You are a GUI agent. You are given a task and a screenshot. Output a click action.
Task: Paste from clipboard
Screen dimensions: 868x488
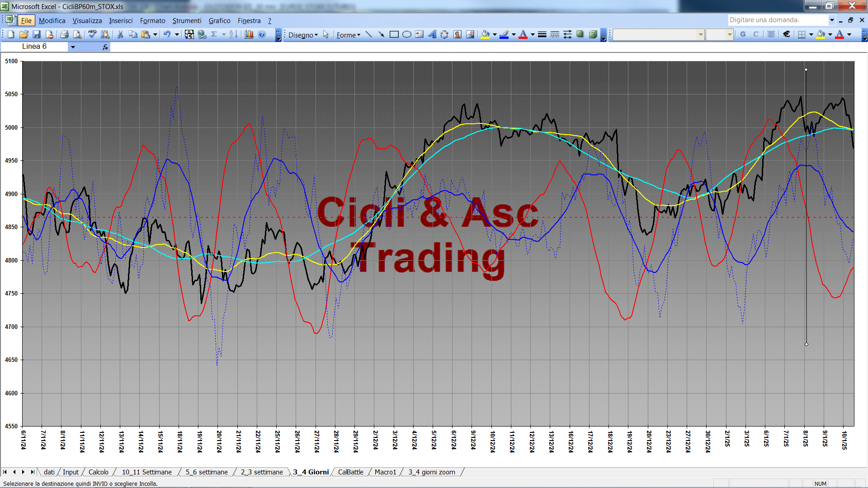[x=146, y=34]
